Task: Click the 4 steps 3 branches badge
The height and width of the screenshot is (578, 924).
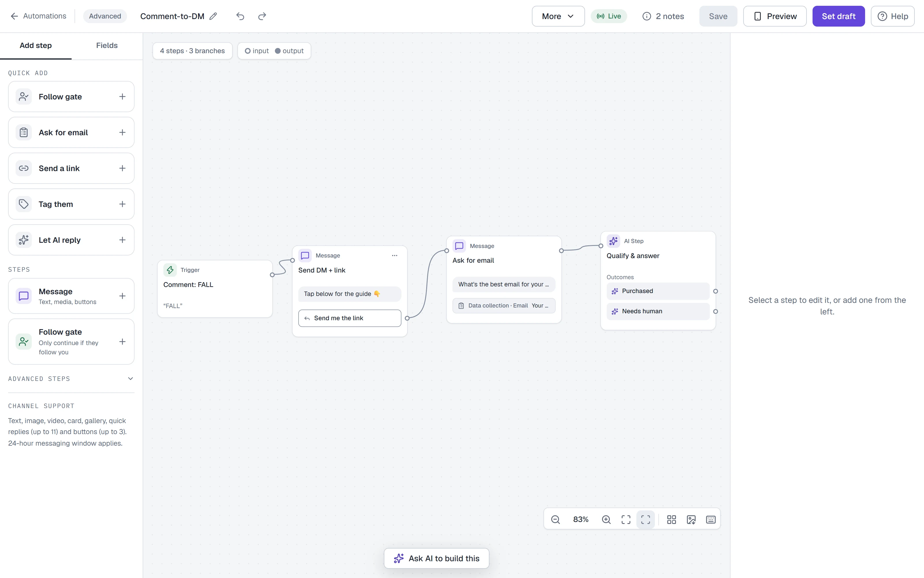Action: (x=192, y=51)
